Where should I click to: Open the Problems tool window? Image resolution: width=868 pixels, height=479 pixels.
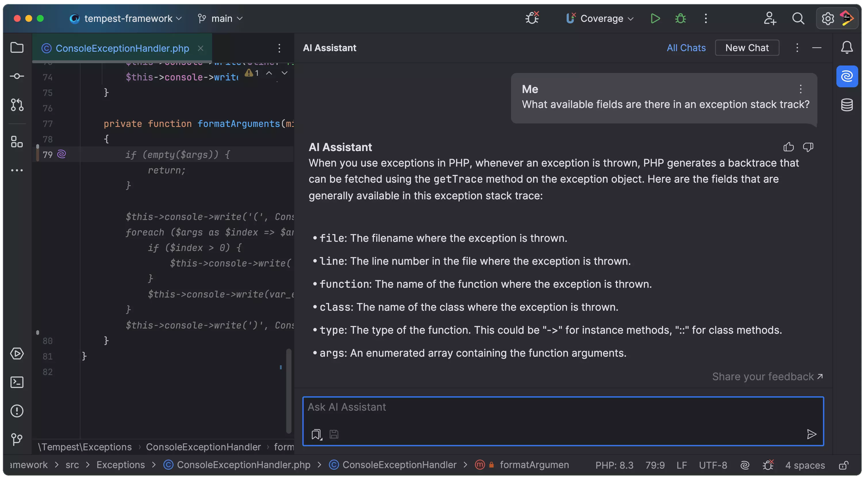(17, 411)
